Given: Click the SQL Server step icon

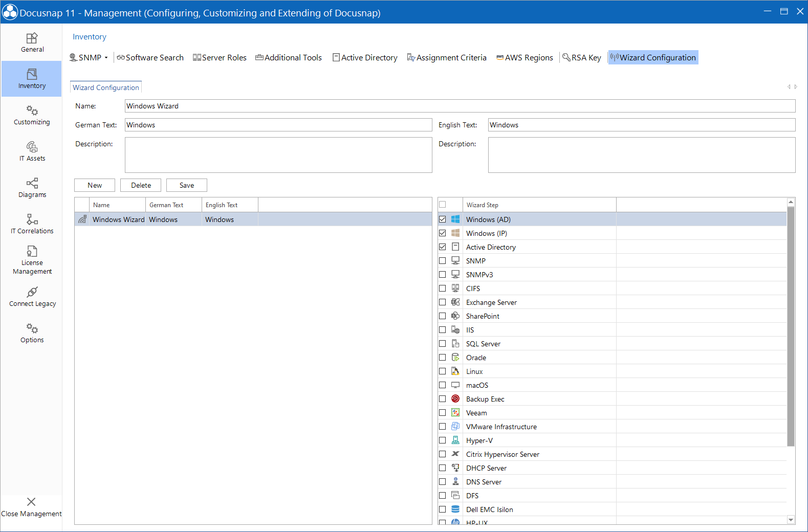Looking at the screenshot, I should pos(455,344).
